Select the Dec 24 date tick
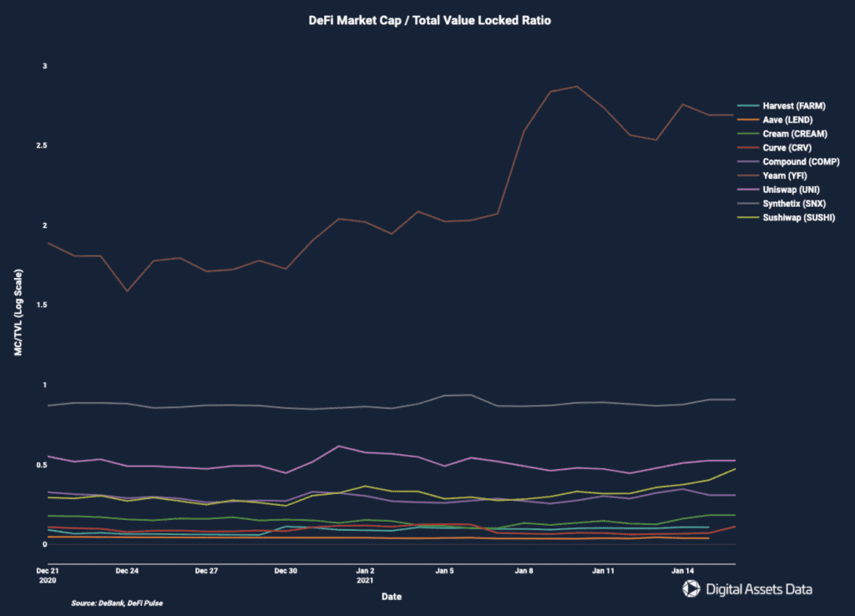The image size is (855, 616). 127,571
